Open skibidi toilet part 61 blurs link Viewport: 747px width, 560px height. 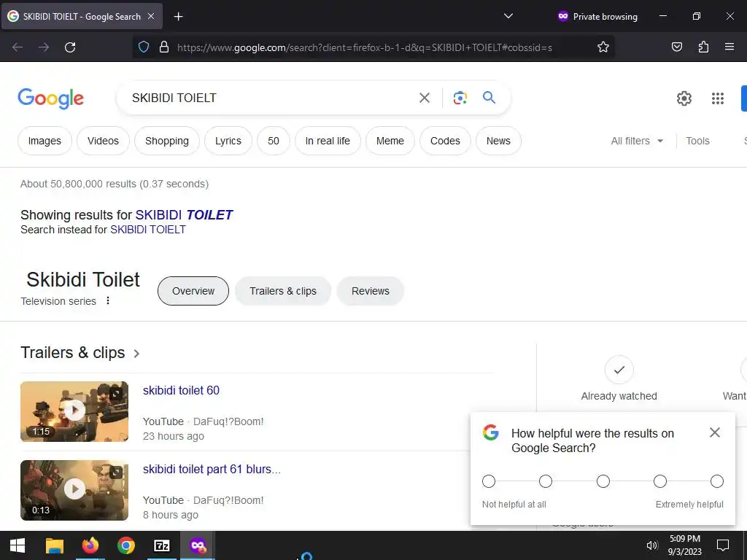212,469
